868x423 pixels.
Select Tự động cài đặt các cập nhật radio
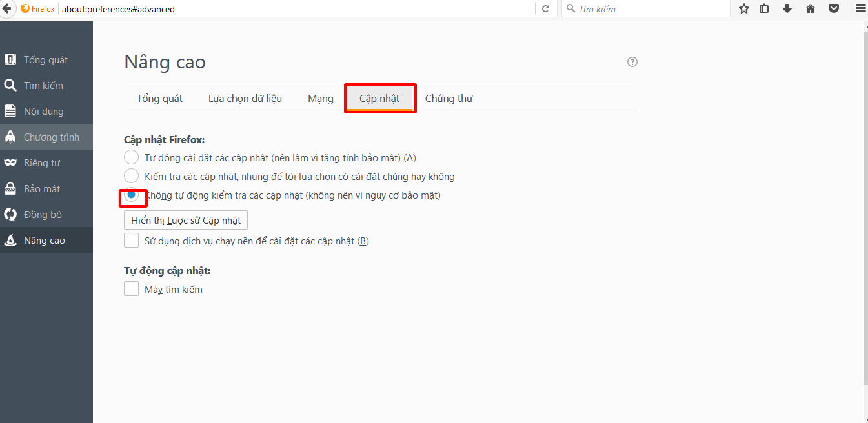(x=132, y=157)
